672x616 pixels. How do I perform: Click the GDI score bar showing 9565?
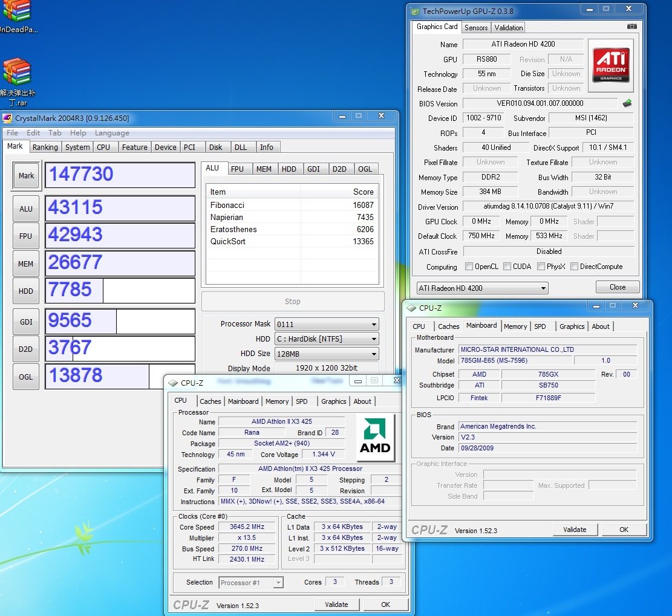coord(120,321)
